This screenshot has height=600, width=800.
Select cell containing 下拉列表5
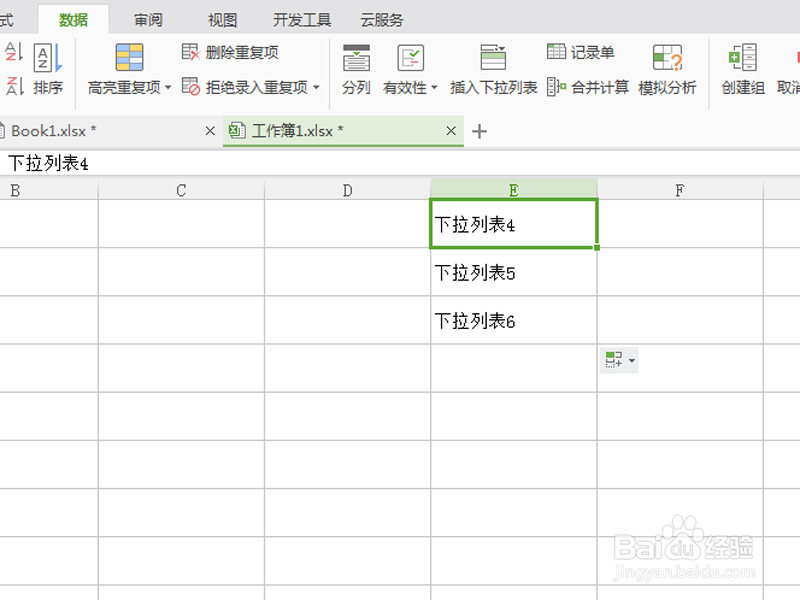tap(514, 272)
